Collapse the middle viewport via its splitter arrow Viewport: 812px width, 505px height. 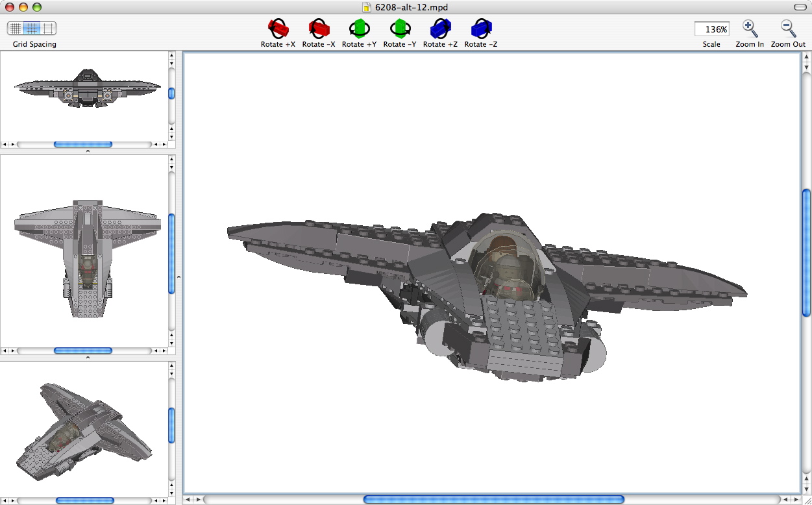[x=88, y=357]
